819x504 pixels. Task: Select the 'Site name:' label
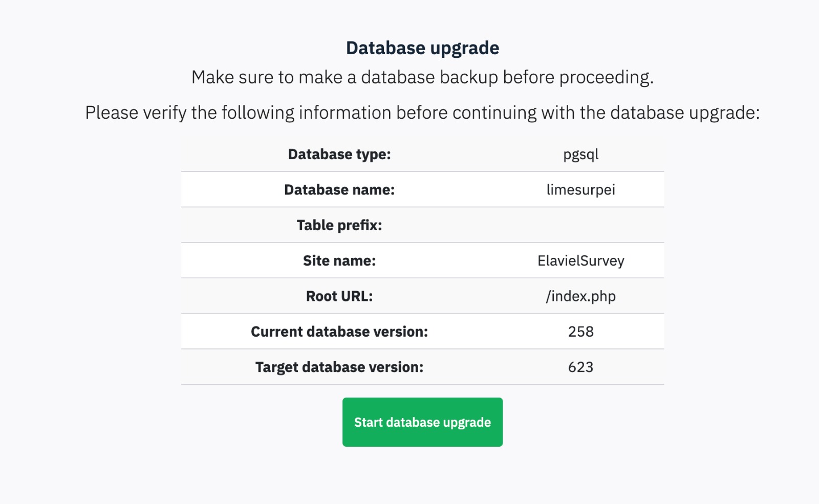pos(339,261)
